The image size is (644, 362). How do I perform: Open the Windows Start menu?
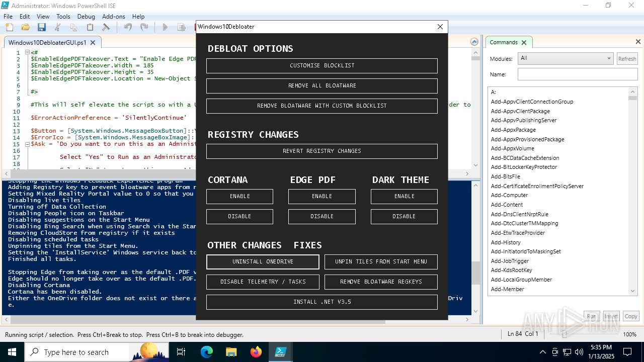pos(12,352)
